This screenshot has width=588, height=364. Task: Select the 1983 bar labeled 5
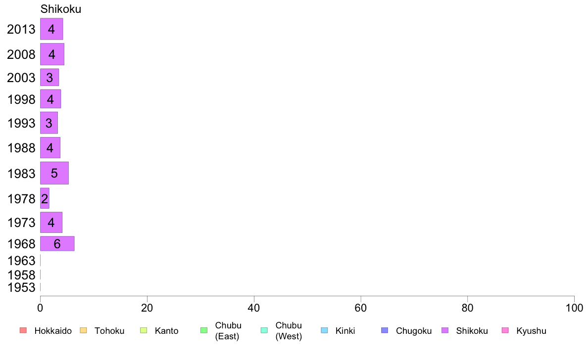point(54,173)
